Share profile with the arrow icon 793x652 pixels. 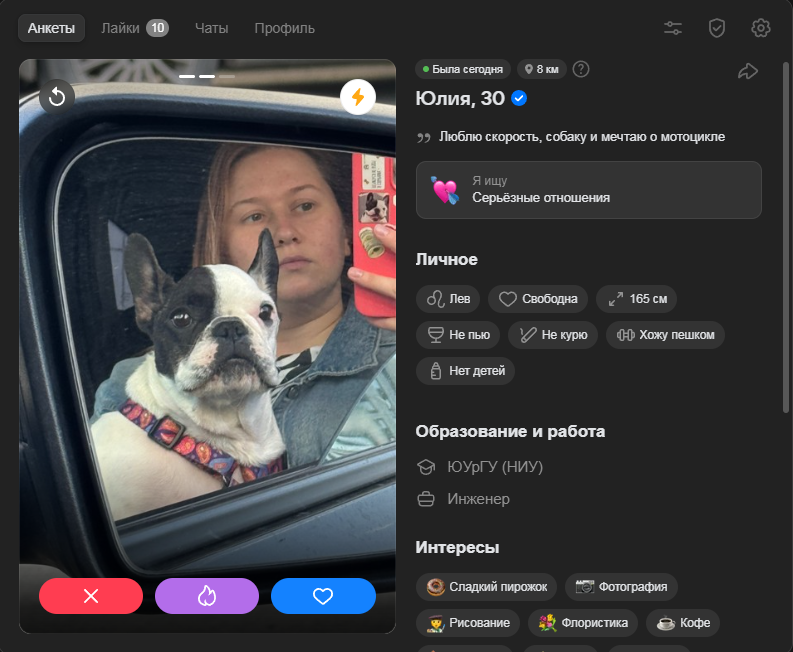747,70
